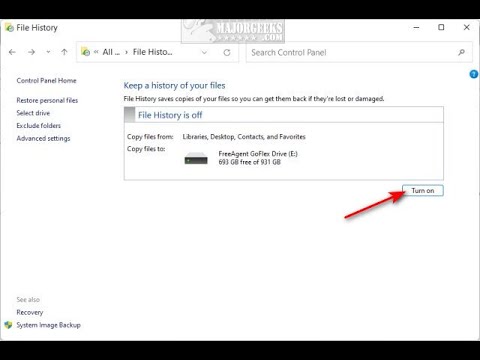Open the blue Help icon
Screen dimensions: 480x360
pos(474,74)
